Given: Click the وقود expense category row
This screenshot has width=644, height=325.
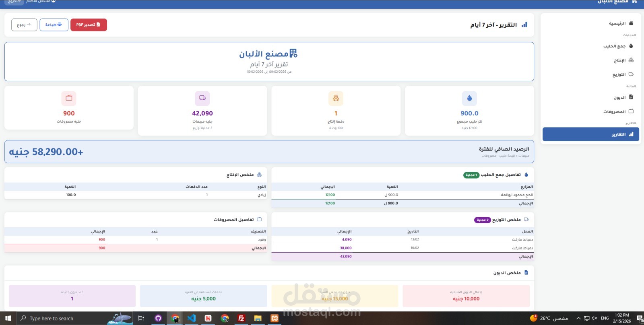Looking at the screenshot, I should (136, 240).
